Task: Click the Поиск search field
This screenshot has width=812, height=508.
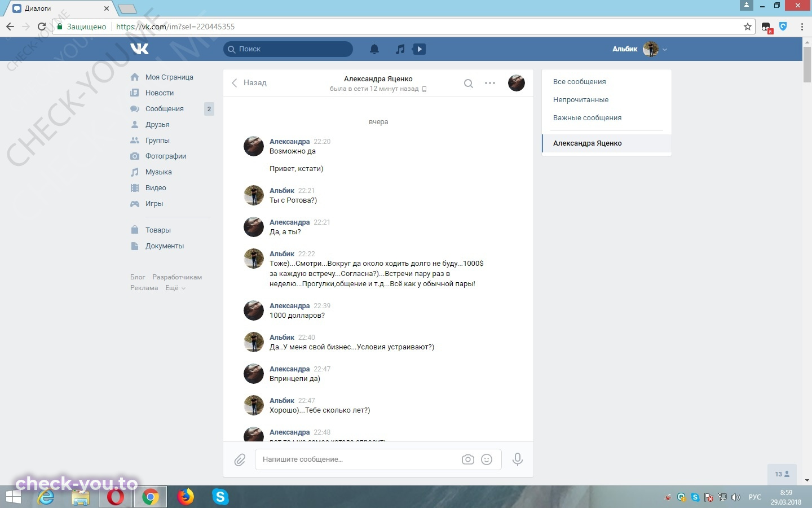Action: [288, 49]
